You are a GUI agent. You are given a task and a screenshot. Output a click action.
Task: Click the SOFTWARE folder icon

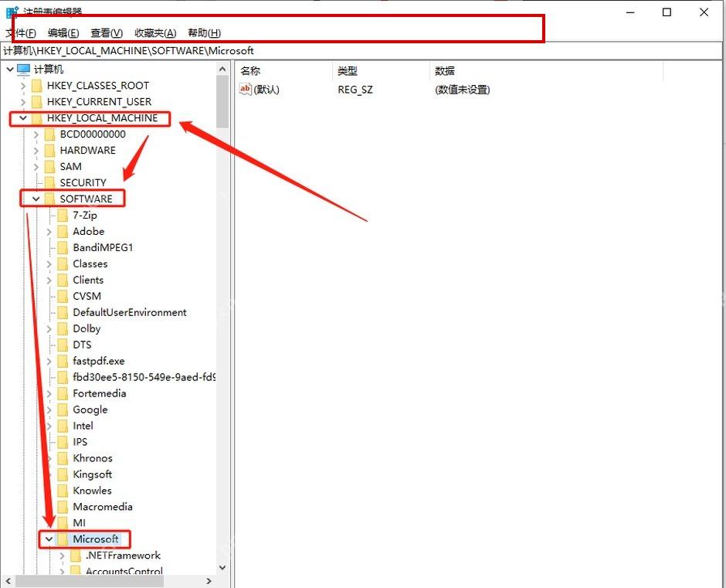click(x=49, y=199)
